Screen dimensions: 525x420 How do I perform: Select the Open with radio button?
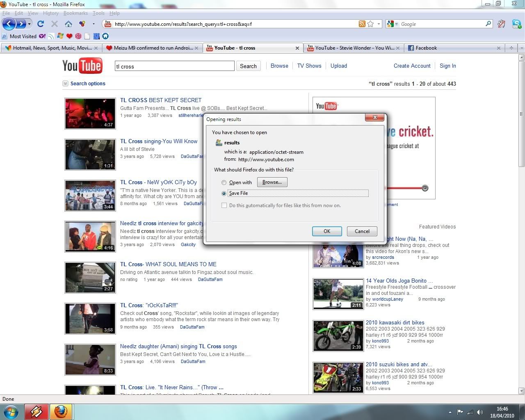click(x=224, y=183)
